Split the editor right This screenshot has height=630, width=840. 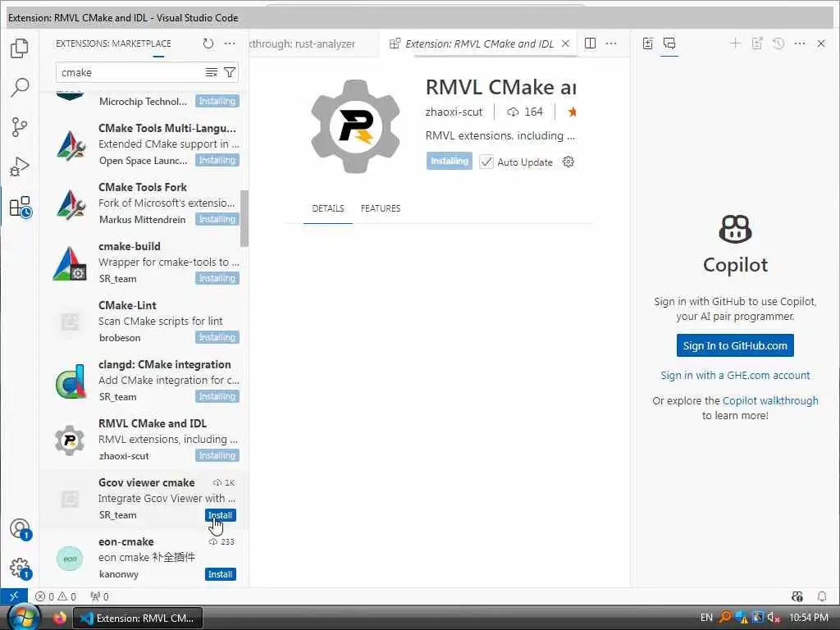(590, 43)
